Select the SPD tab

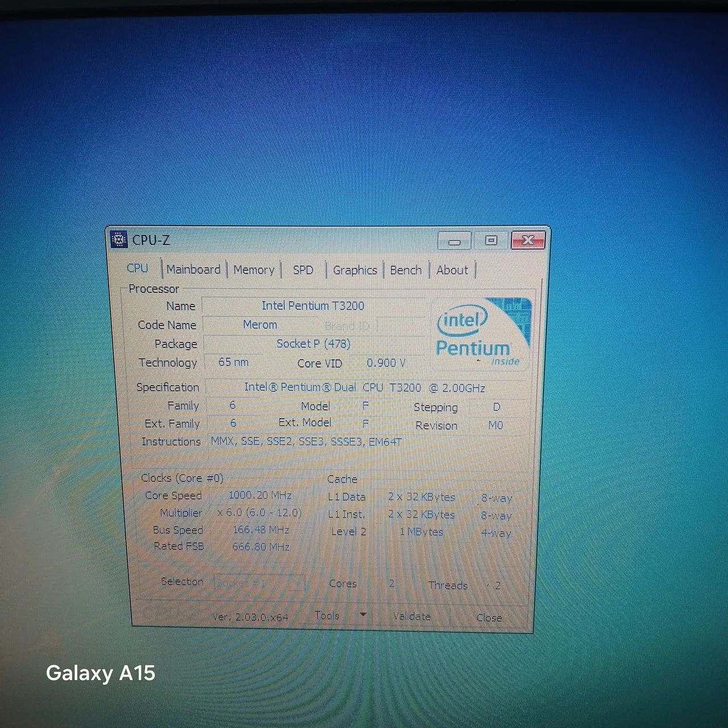click(x=303, y=270)
